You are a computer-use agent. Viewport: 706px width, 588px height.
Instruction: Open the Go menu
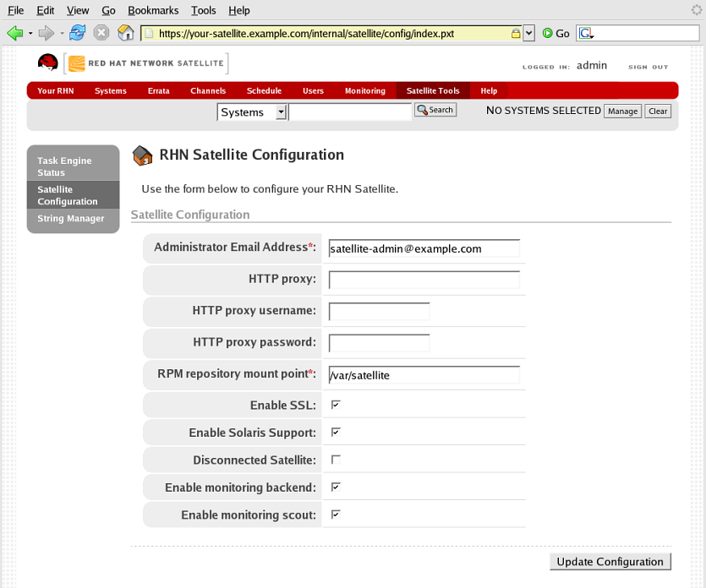[x=108, y=10]
